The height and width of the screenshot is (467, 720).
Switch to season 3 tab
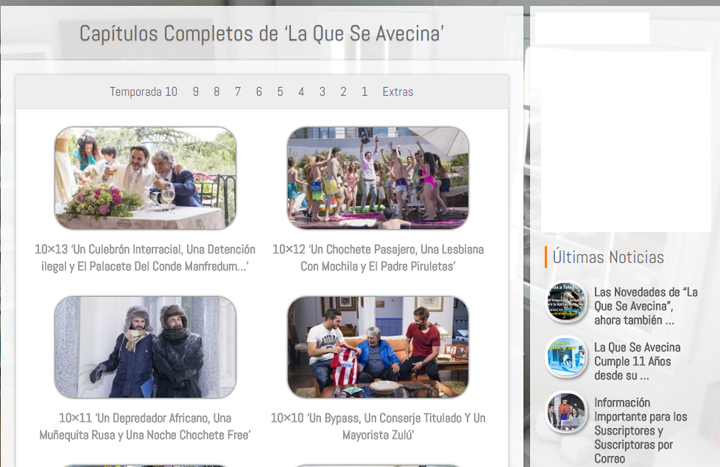click(x=322, y=92)
